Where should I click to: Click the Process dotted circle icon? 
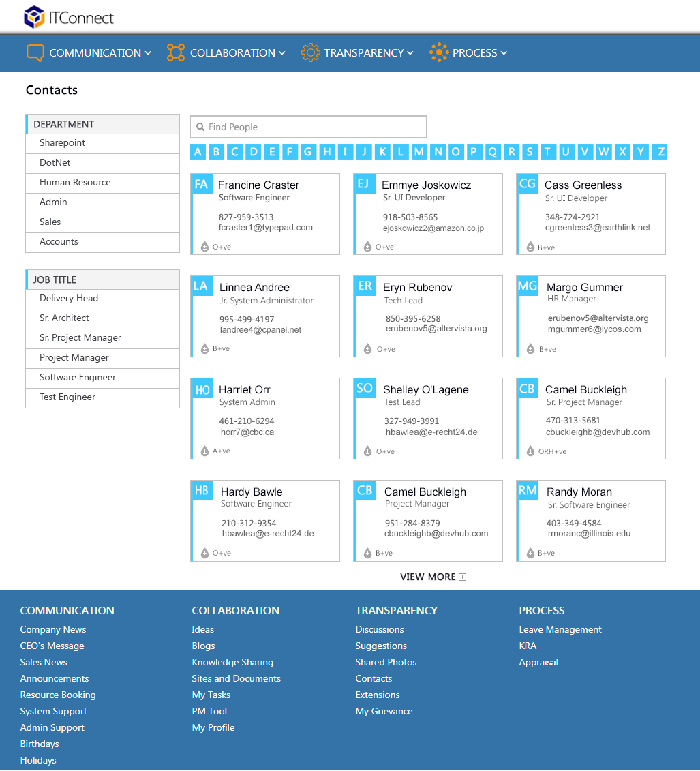click(x=439, y=52)
